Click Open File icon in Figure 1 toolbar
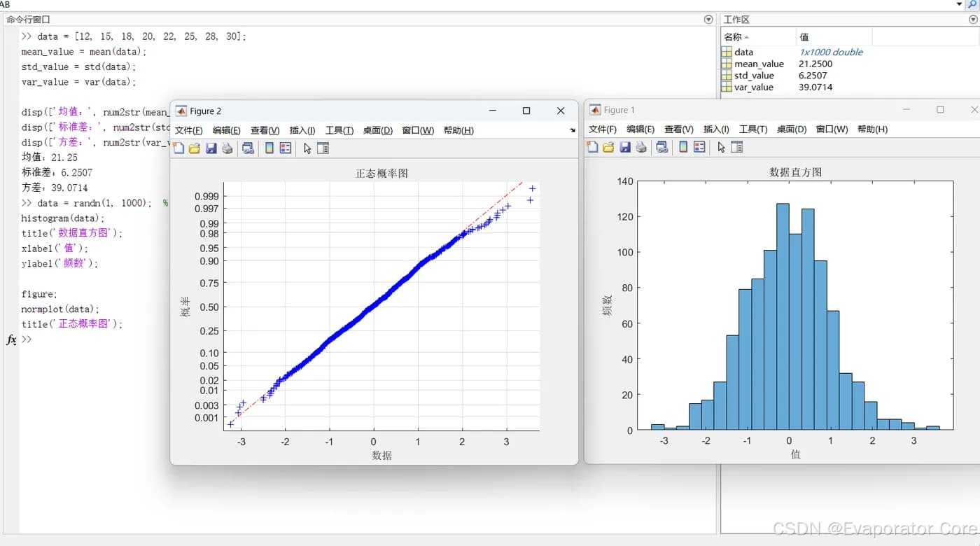Image resolution: width=980 pixels, height=546 pixels. point(608,147)
